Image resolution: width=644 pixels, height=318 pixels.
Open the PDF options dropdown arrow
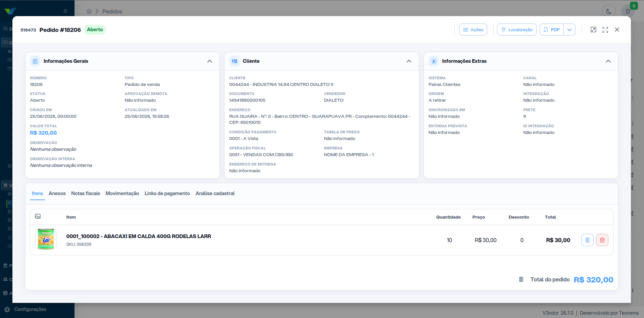coord(569,30)
